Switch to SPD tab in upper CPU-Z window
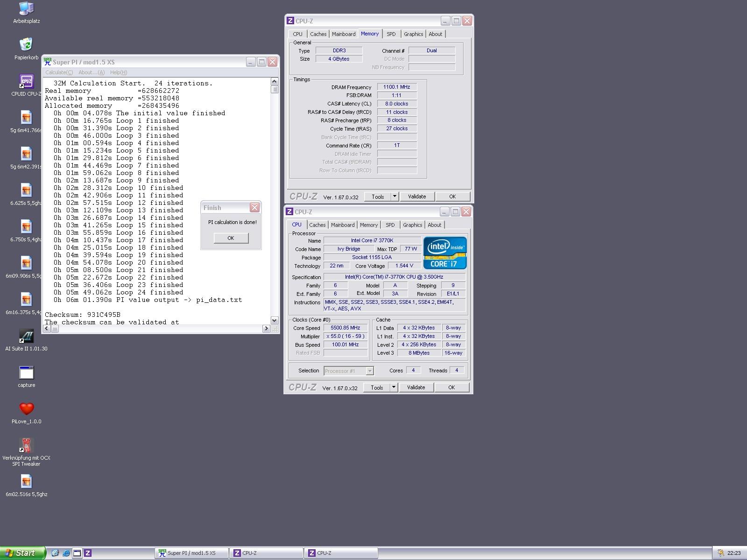 coord(391,34)
